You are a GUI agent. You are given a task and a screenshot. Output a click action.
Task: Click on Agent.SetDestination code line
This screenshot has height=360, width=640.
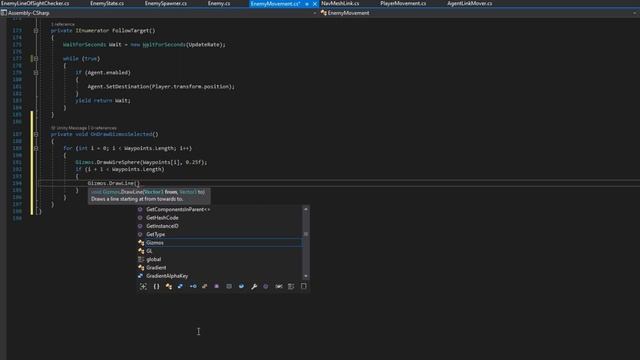pos(161,87)
